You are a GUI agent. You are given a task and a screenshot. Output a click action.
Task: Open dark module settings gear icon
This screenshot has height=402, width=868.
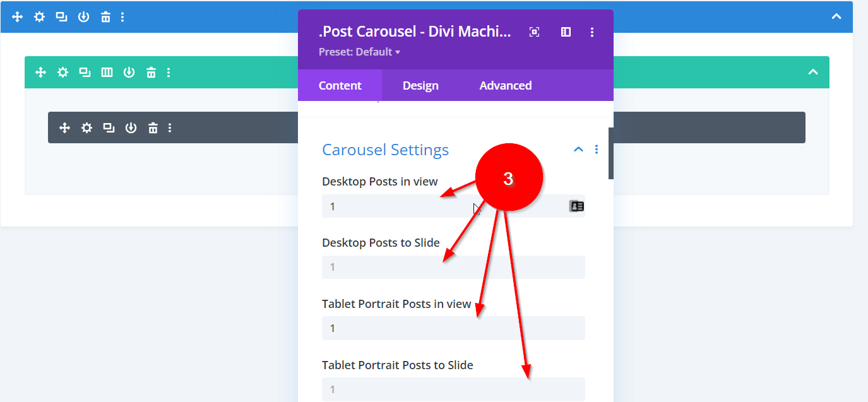tap(86, 128)
